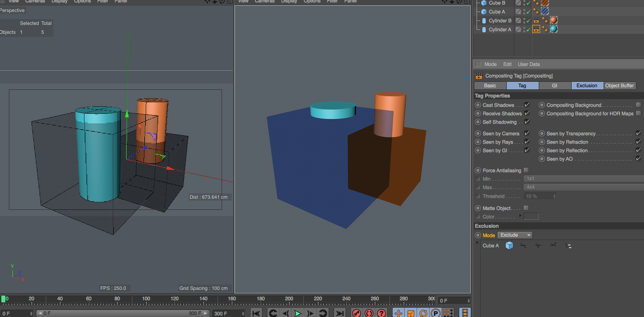
Task: Go to the start of the animation
Action: [x=256, y=313]
